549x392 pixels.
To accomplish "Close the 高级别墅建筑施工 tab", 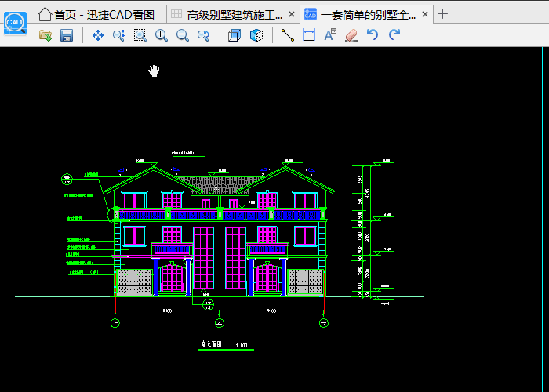I will (x=291, y=14).
